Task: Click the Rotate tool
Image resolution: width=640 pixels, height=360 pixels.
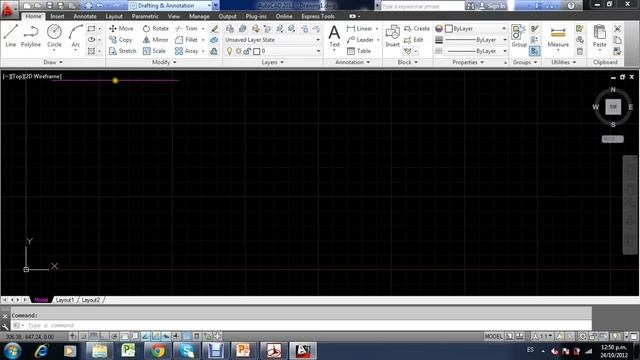Action: pos(156,29)
